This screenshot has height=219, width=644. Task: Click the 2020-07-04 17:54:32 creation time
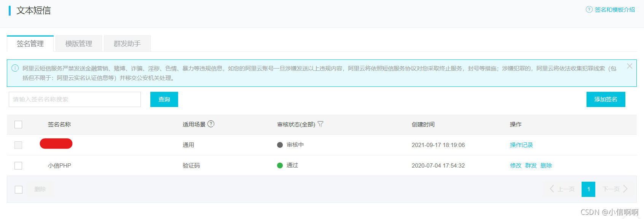(438, 166)
